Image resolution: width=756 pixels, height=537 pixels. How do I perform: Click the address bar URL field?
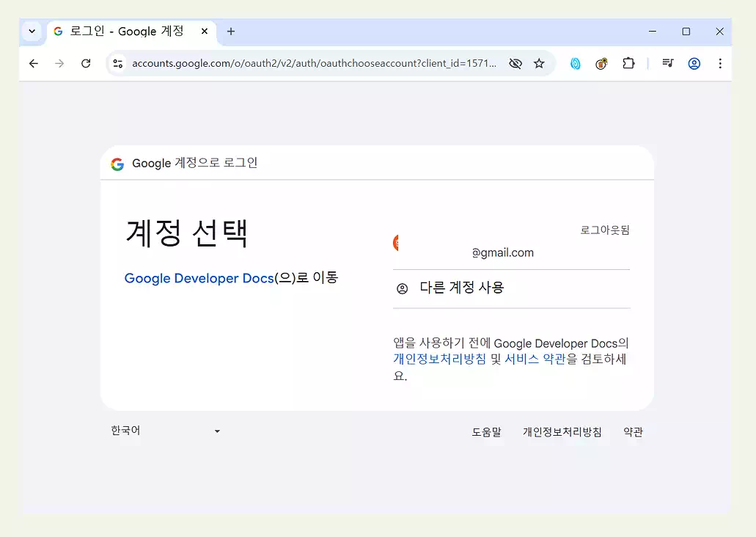tap(308, 63)
